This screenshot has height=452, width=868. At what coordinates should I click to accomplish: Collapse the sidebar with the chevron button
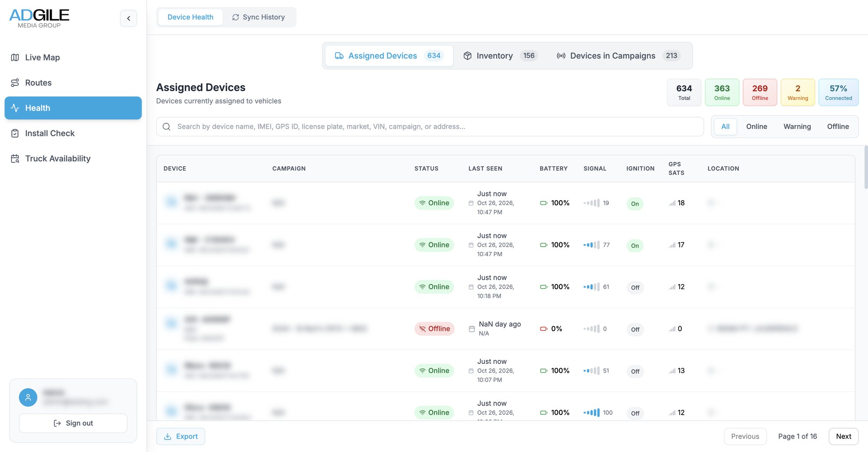click(x=128, y=18)
